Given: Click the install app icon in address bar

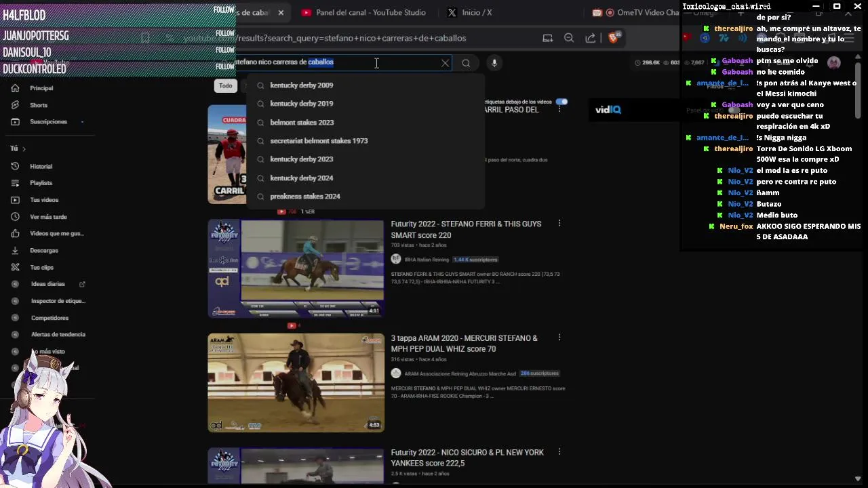Looking at the screenshot, I should (x=547, y=38).
